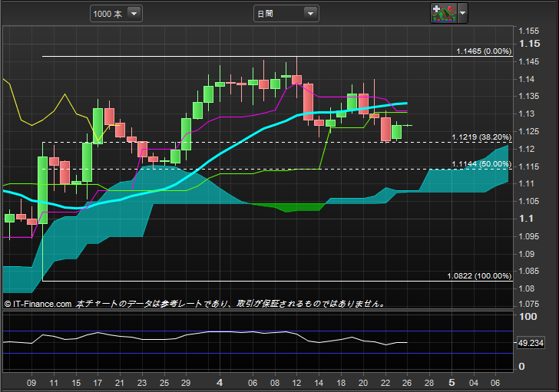Click the add indicator chart icon
Screen dimensions: 559x392
[x=444, y=13]
